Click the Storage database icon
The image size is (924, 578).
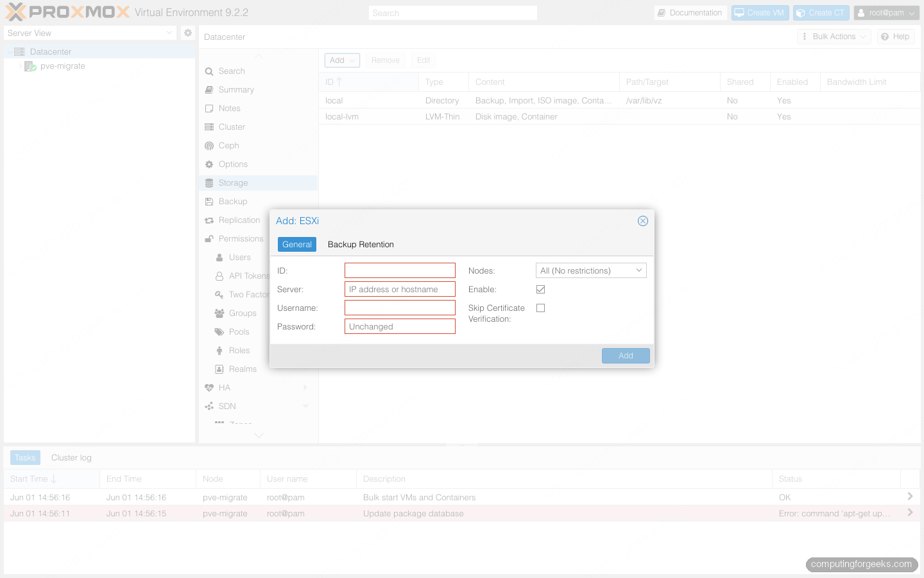tap(209, 183)
